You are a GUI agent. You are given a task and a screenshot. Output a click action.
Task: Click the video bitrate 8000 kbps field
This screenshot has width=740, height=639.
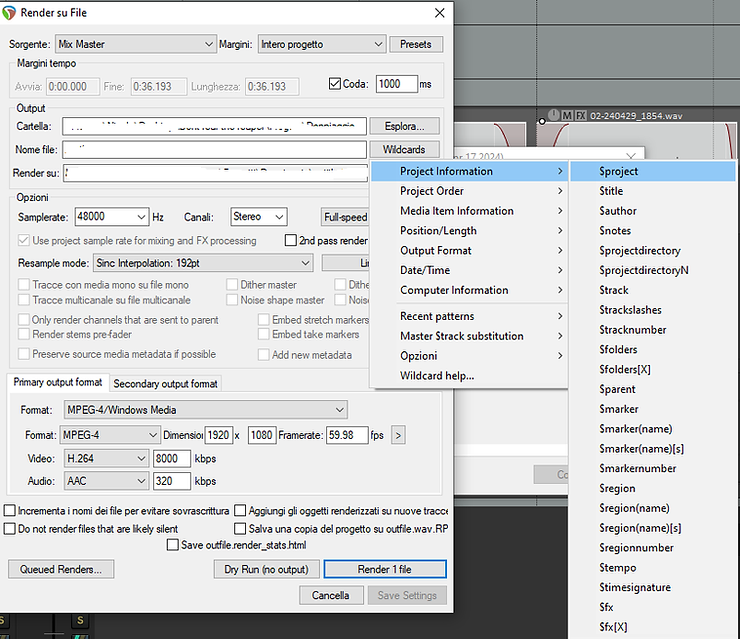172,458
